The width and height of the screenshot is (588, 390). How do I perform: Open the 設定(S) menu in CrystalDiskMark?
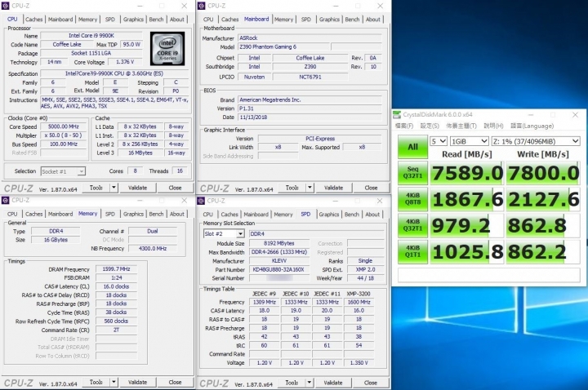[430, 126]
